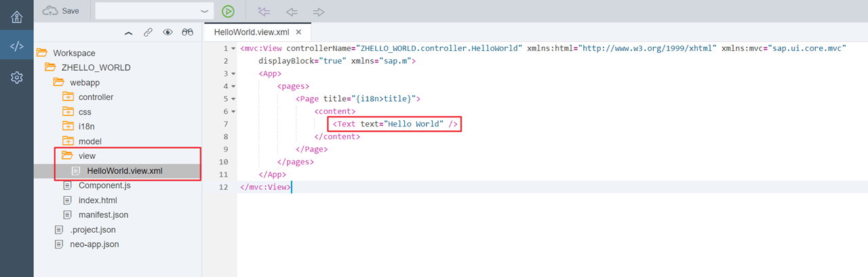This screenshot has width=868, height=277.
Task: Collapse the view folder
Action: pyautogui.click(x=68, y=156)
